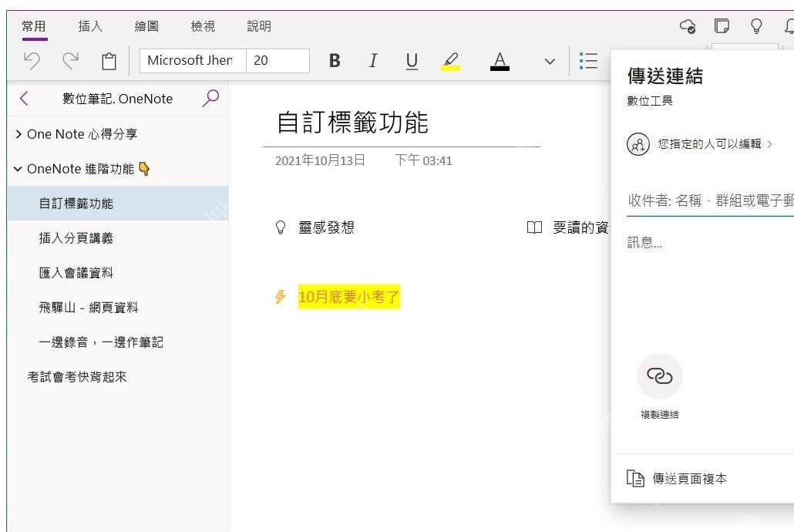Toggle Underline formatting
Image resolution: width=794 pixels, height=532 pixels.
point(412,61)
